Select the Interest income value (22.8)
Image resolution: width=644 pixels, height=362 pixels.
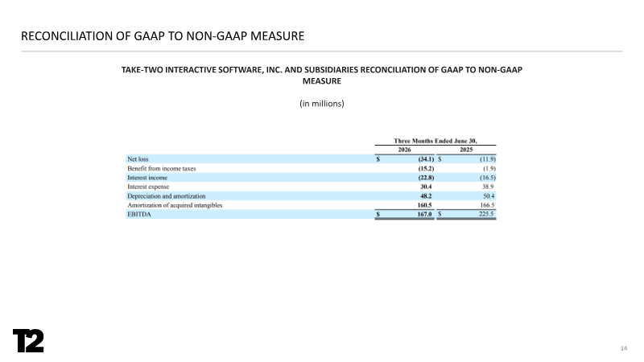(x=426, y=178)
